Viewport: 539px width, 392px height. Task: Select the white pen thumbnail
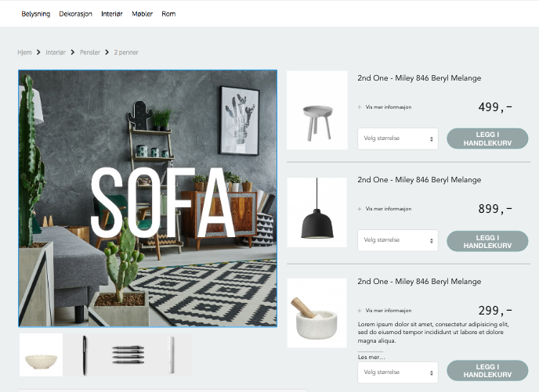pos(171,355)
